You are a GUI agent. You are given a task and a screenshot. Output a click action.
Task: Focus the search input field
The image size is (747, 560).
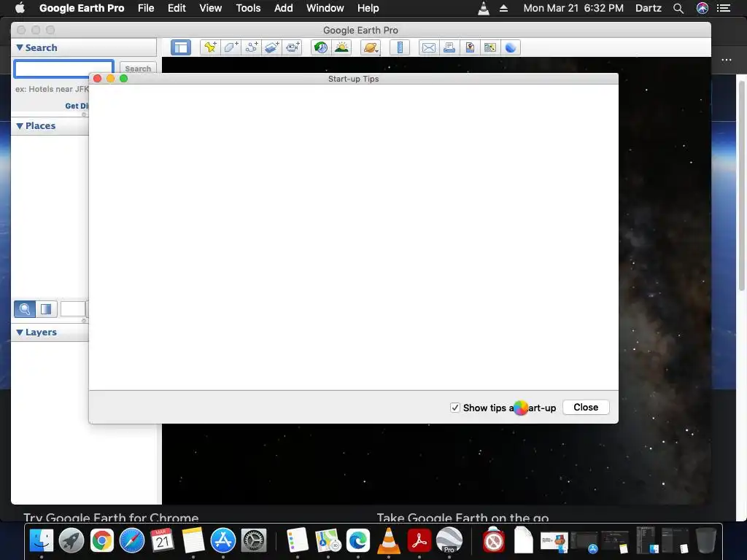[x=64, y=69]
